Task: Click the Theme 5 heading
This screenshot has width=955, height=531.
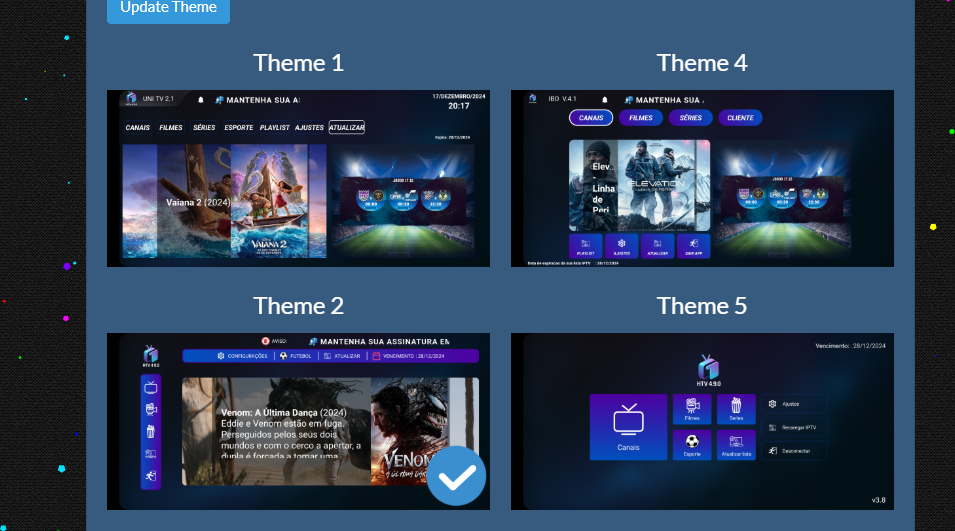Action: pos(702,306)
